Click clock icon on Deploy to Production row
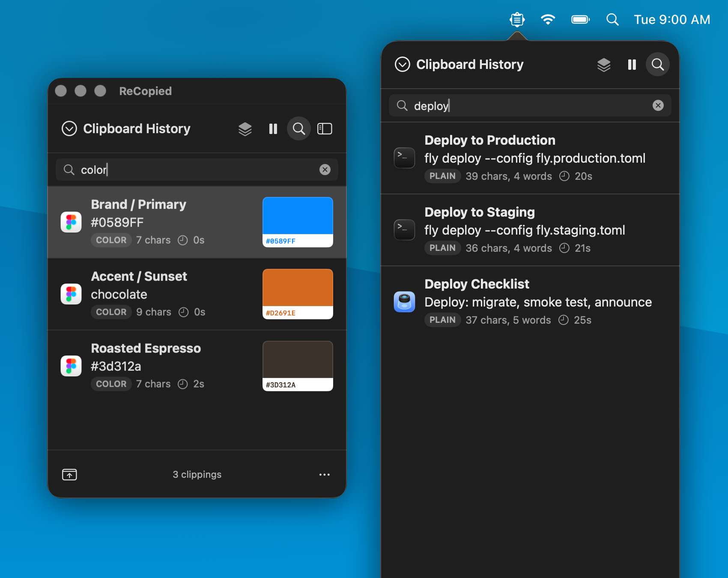 tap(564, 176)
